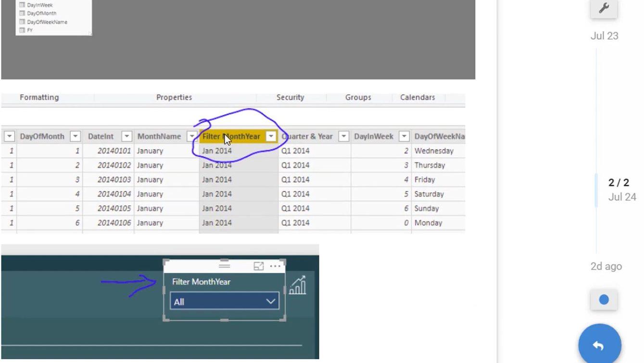Click the focus mode icon on the slicer
This screenshot has width=644, height=363.
(259, 266)
